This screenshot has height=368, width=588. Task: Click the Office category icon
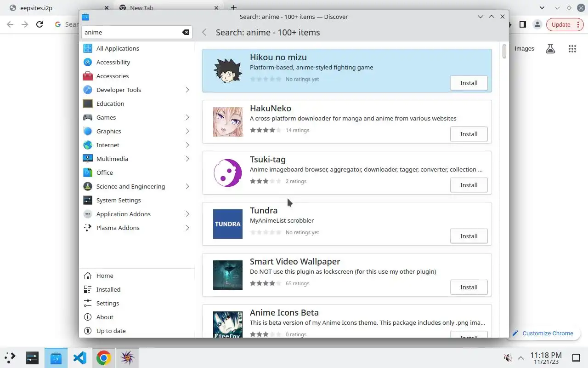[x=88, y=172]
